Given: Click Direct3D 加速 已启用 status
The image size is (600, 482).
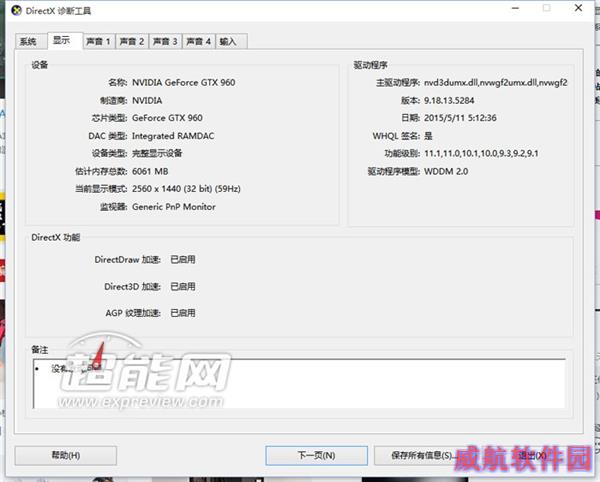Looking at the screenshot, I should pyautogui.click(x=183, y=287).
